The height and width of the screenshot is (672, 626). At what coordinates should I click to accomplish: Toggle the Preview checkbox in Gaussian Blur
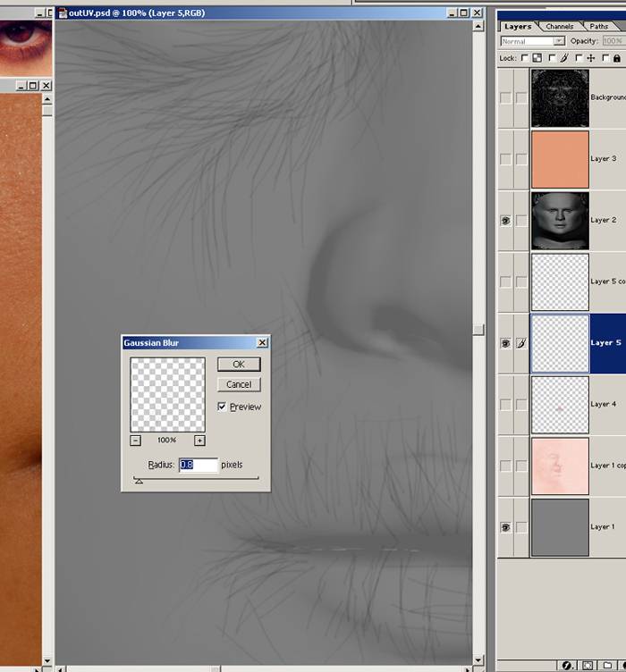pyautogui.click(x=222, y=407)
